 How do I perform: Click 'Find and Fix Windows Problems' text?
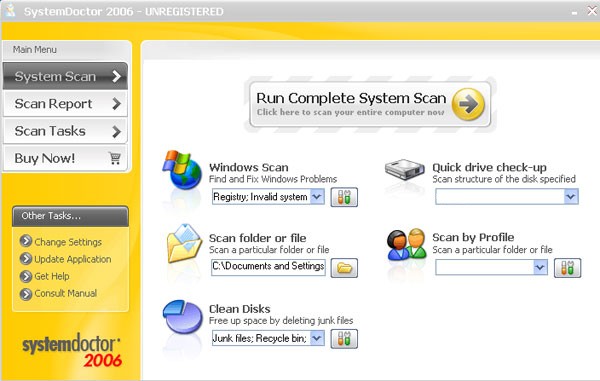(273, 179)
